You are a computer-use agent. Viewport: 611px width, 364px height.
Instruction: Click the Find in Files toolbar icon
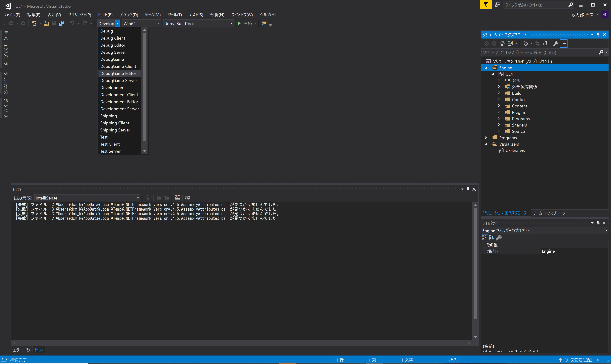(264, 24)
